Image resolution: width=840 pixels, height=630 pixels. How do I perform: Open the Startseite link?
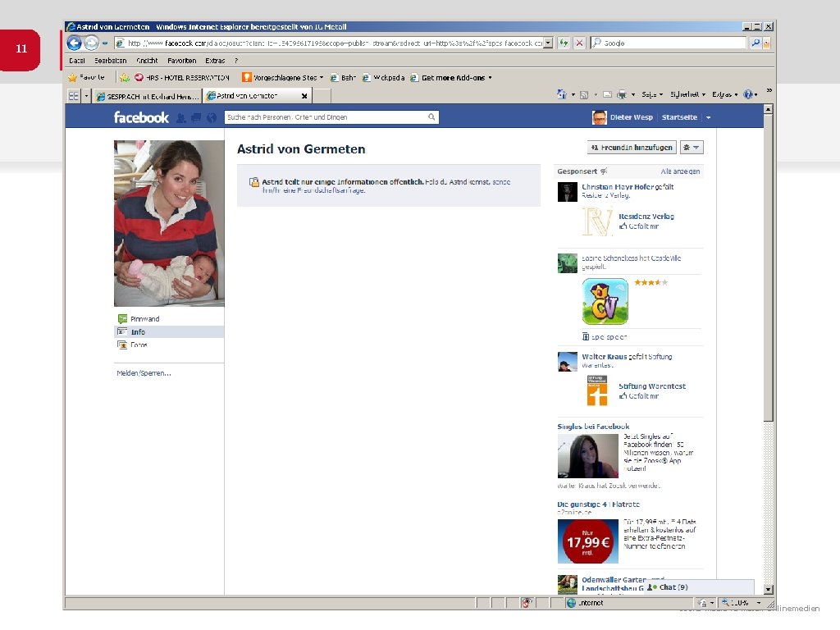pos(679,117)
